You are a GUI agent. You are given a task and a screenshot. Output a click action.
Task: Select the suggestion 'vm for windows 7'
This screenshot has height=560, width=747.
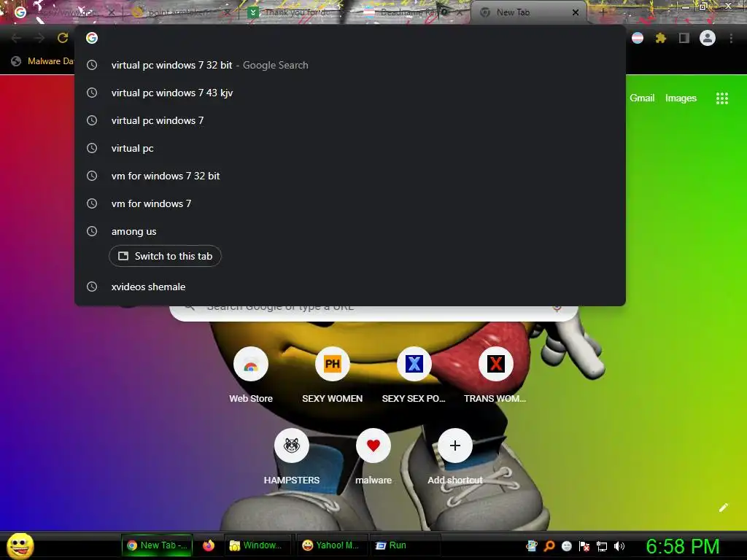[x=350, y=203]
